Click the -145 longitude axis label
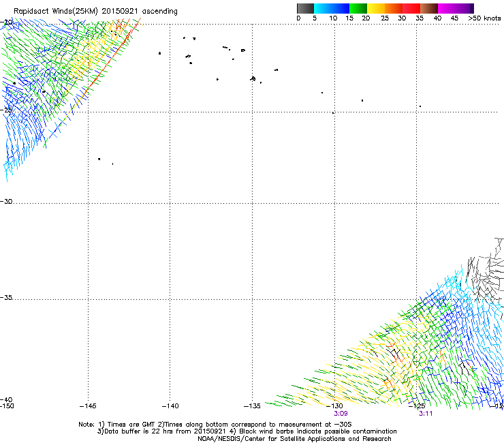This screenshot has height=443, width=504. tap(88, 406)
